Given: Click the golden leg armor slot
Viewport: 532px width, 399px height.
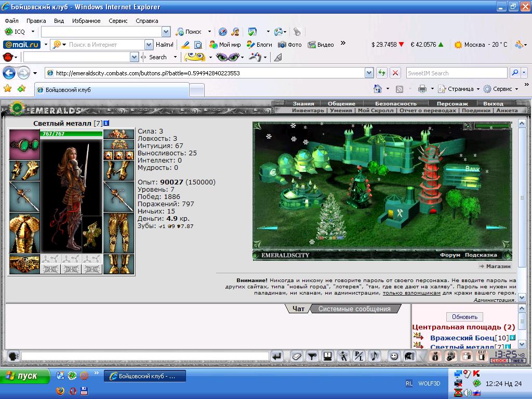Looking at the screenshot, I should pyautogui.click(x=118, y=233).
